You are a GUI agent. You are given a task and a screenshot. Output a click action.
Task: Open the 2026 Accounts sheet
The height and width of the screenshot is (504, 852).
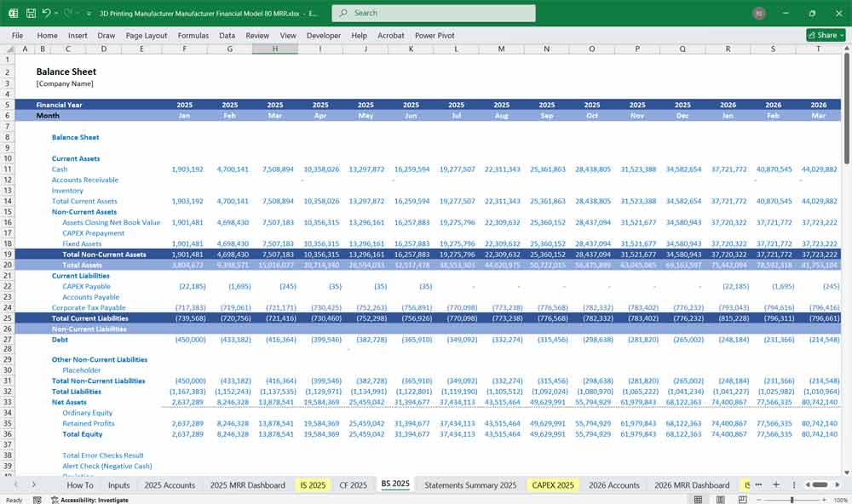(x=614, y=485)
